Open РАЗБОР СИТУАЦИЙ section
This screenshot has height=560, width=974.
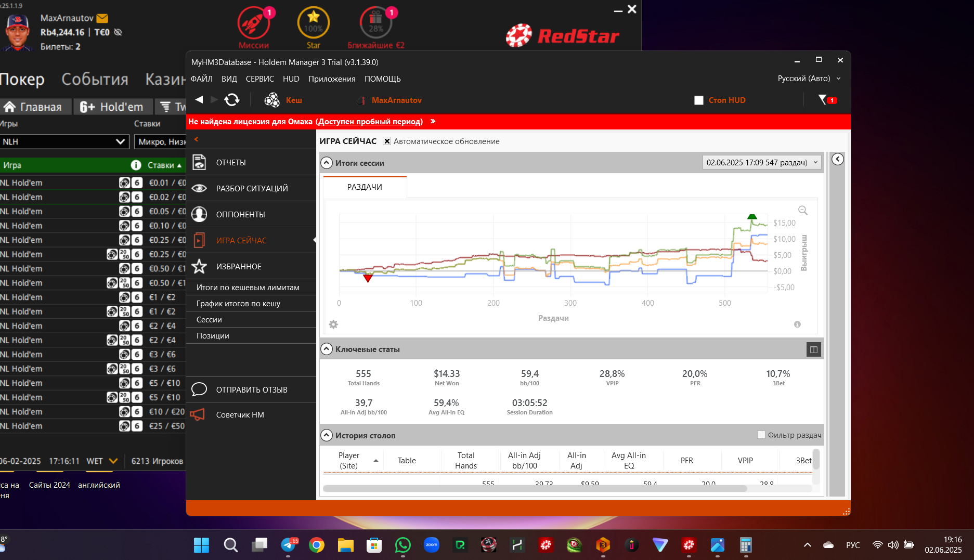pyautogui.click(x=251, y=188)
